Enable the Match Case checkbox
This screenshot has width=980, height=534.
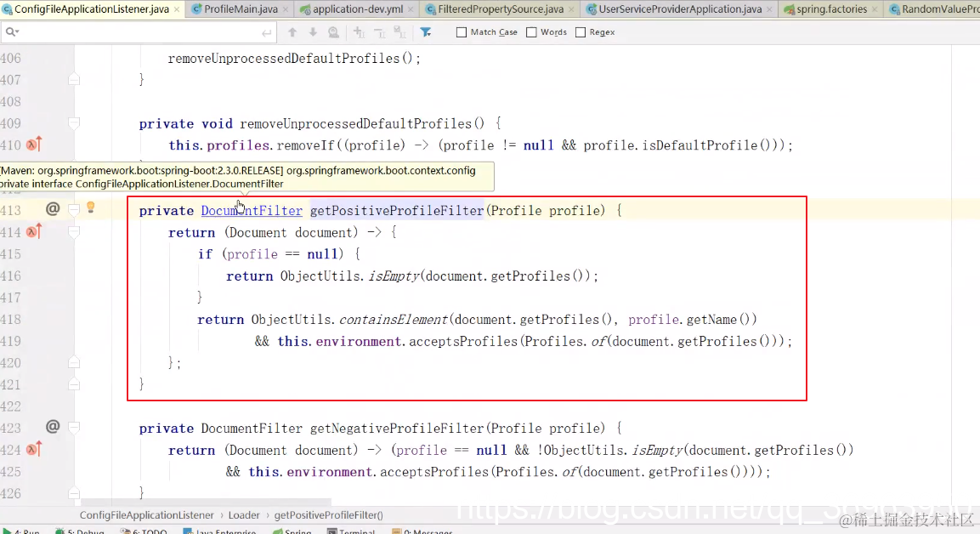[x=462, y=32]
